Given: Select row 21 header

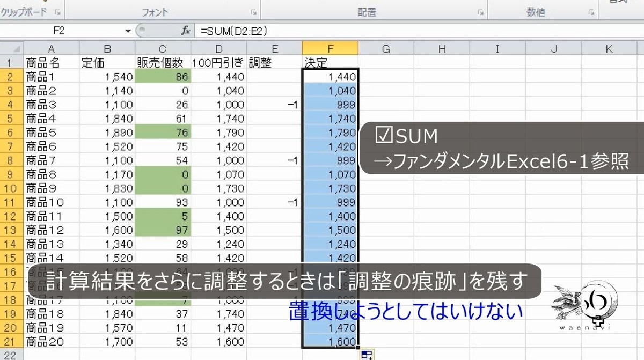Looking at the screenshot, I should pyautogui.click(x=12, y=341).
